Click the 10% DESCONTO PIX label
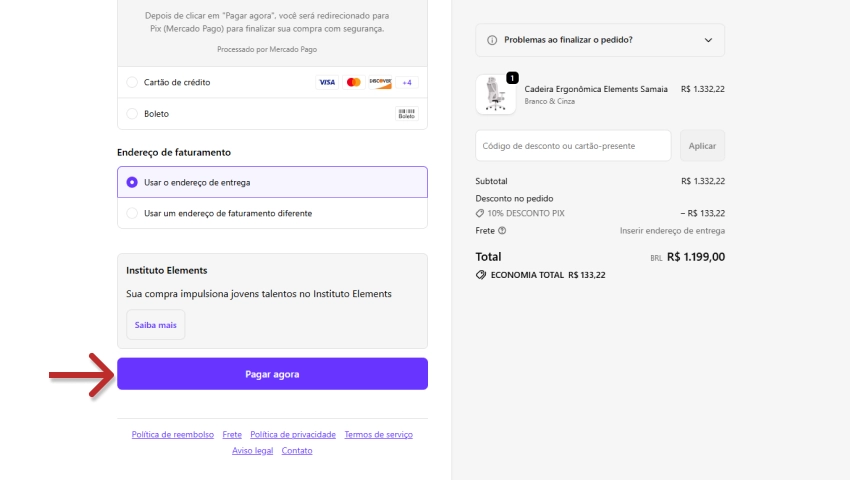 click(526, 213)
